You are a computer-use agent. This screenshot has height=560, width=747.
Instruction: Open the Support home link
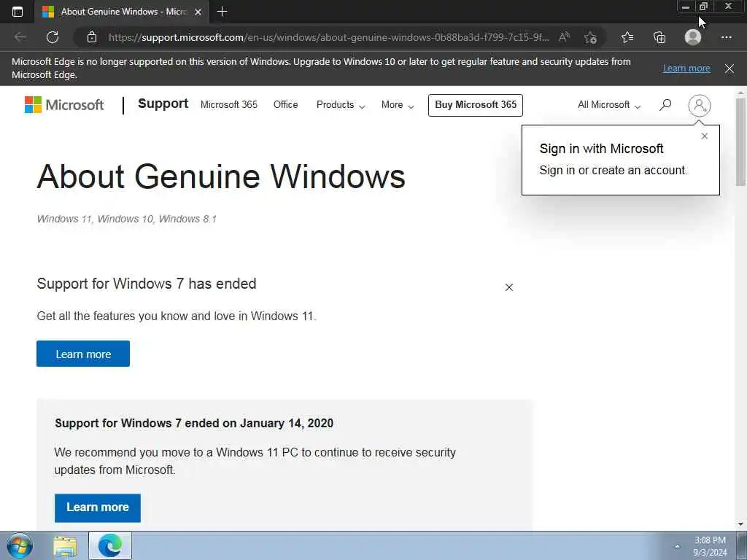pos(163,104)
